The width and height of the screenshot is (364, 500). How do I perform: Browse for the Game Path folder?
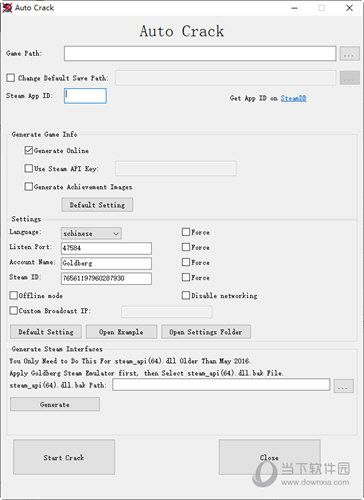tap(349, 54)
